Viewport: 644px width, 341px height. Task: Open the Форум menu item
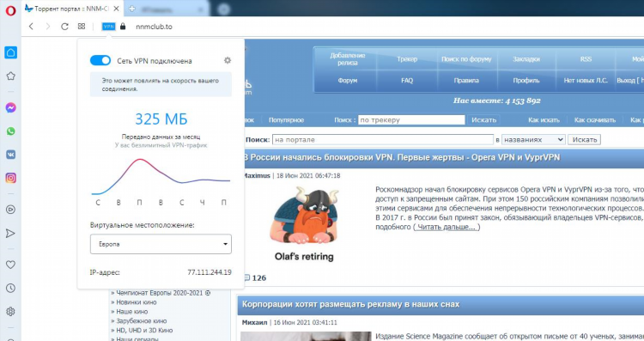click(x=348, y=81)
